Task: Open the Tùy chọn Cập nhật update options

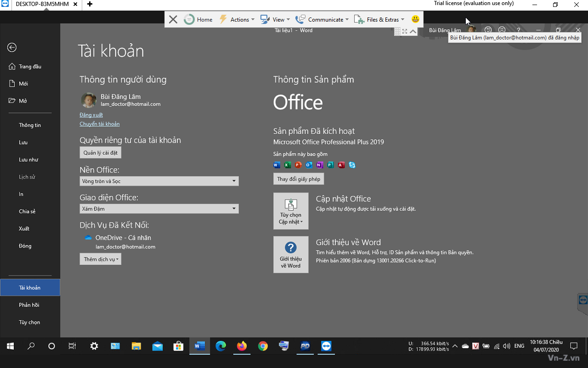Action: coord(291,211)
